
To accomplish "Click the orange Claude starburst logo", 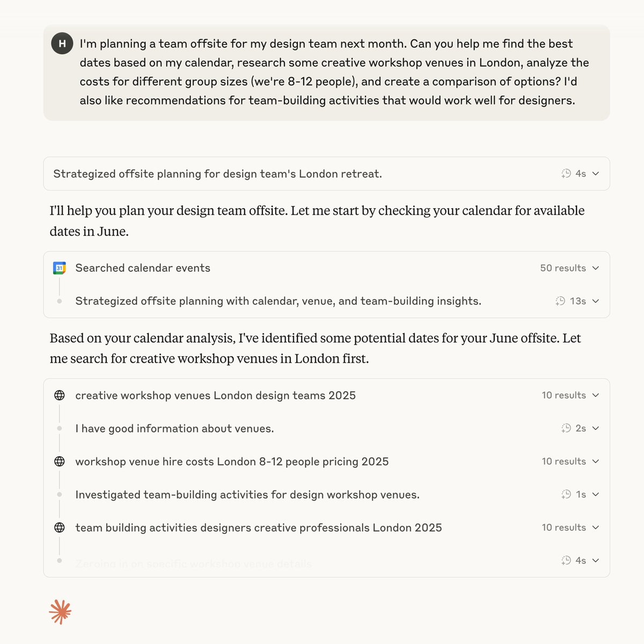I will [60, 612].
